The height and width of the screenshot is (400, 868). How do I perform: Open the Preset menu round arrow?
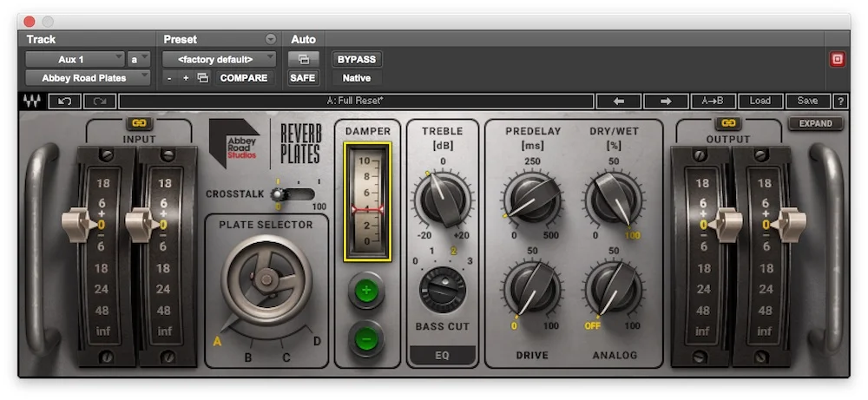(x=270, y=39)
